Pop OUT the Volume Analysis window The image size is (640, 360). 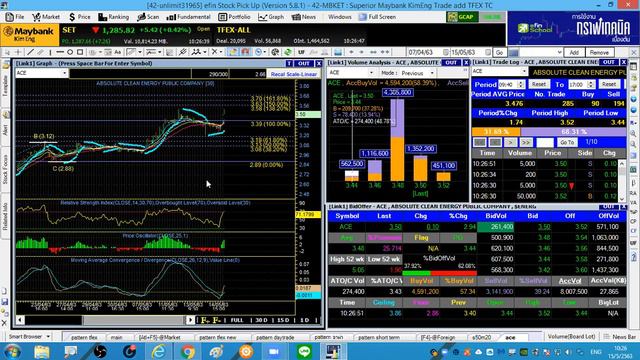(451, 62)
